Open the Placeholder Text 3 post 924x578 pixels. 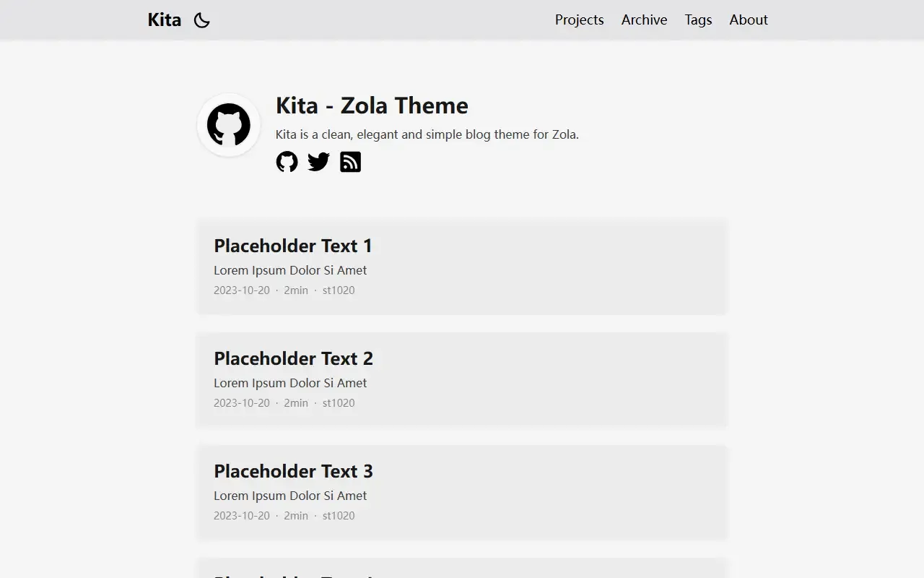click(293, 471)
